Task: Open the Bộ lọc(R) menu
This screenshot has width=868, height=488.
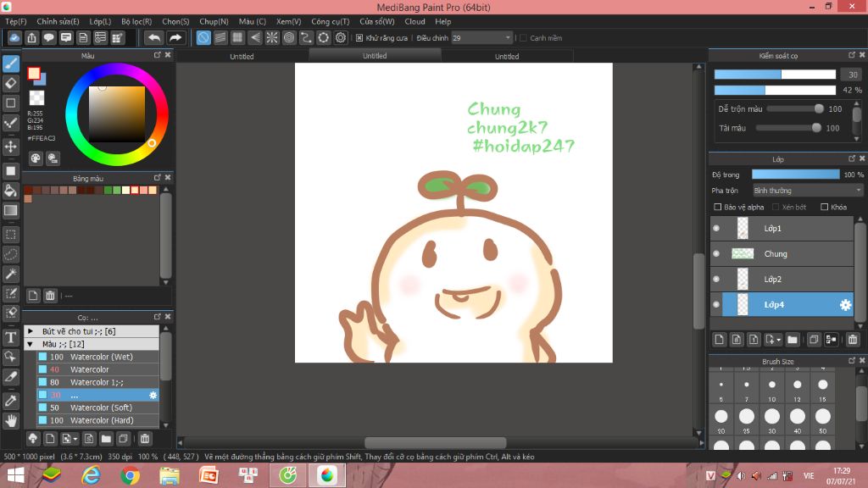Action: point(136,21)
